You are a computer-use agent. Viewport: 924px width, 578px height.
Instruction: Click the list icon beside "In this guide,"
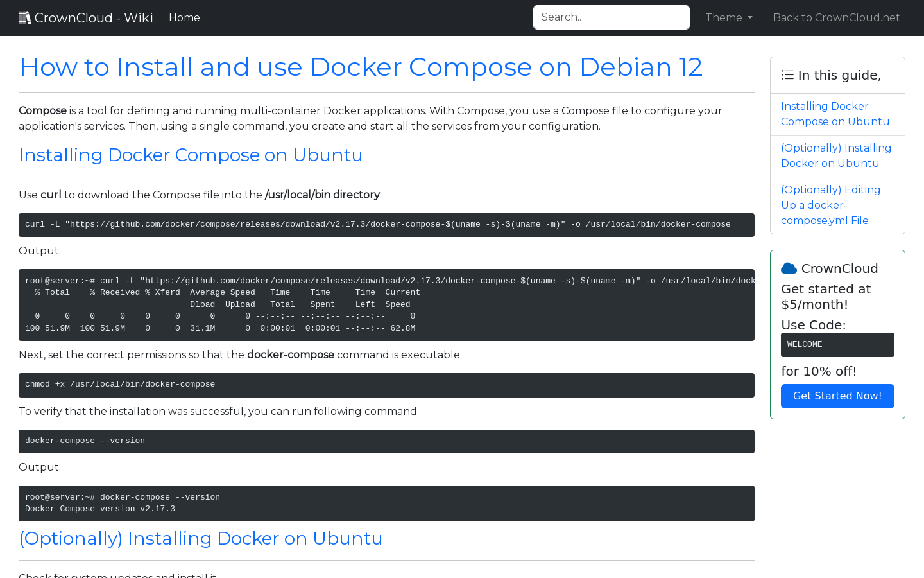point(787,74)
